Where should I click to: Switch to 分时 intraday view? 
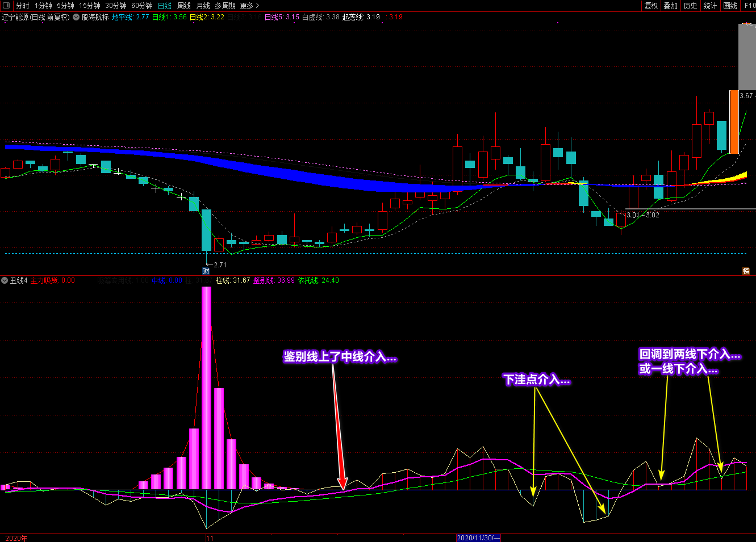[x=23, y=6]
